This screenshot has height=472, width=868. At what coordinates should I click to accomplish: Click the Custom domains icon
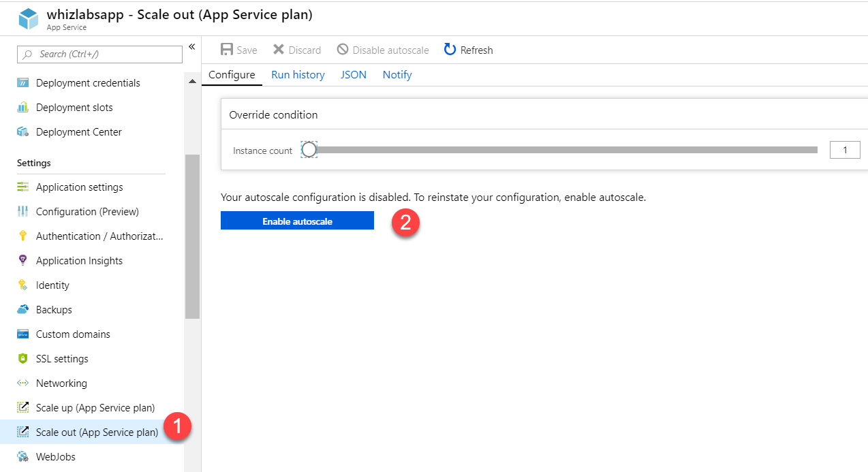[23, 334]
